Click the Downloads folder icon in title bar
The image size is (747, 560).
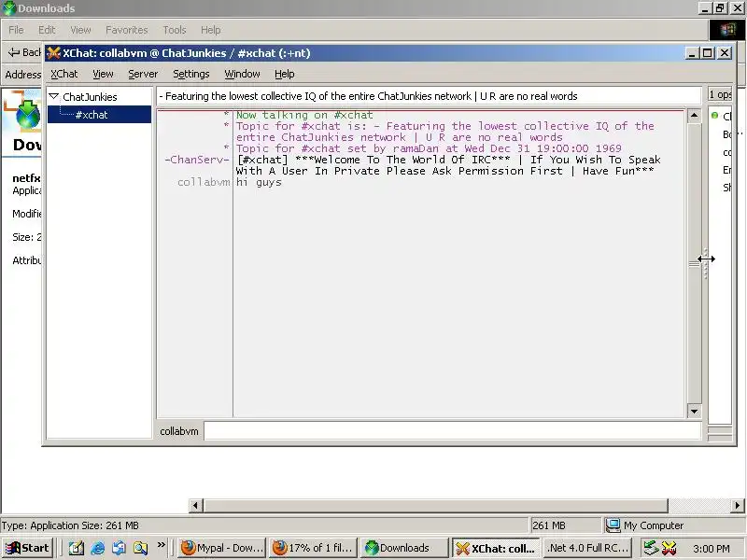coord(9,8)
